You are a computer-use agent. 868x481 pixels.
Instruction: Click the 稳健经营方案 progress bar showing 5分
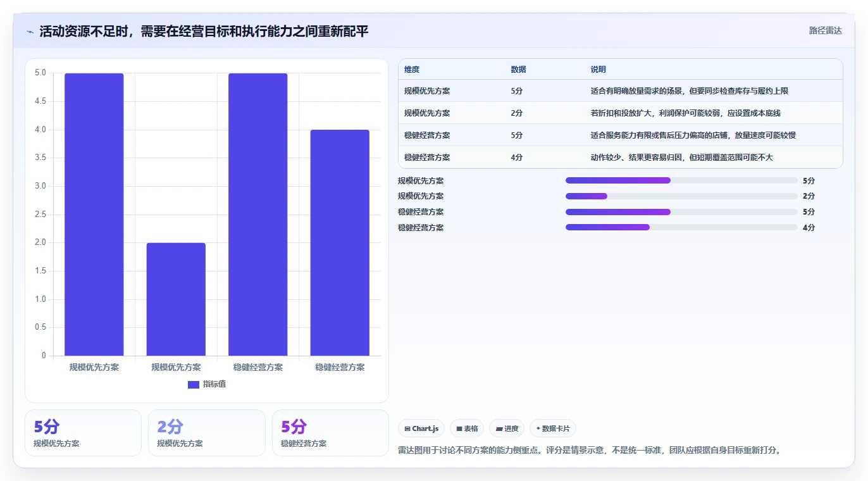point(681,212)
